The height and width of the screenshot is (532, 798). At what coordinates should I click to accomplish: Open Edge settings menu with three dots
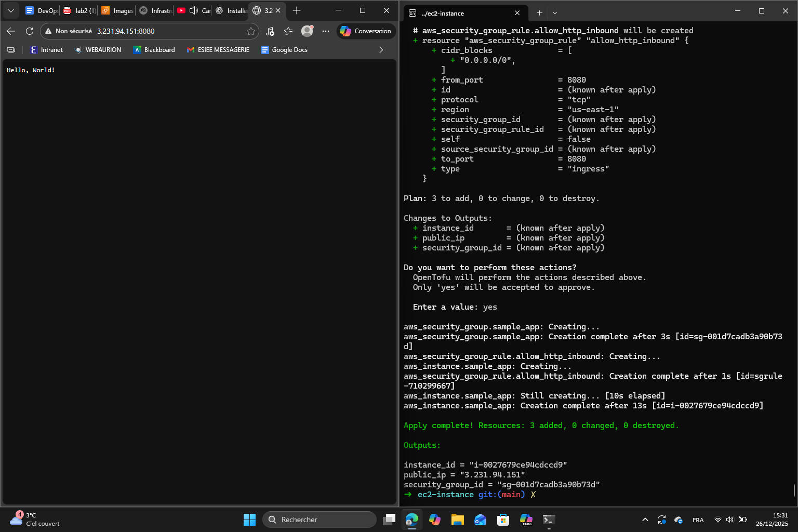[x=326, y=31]
